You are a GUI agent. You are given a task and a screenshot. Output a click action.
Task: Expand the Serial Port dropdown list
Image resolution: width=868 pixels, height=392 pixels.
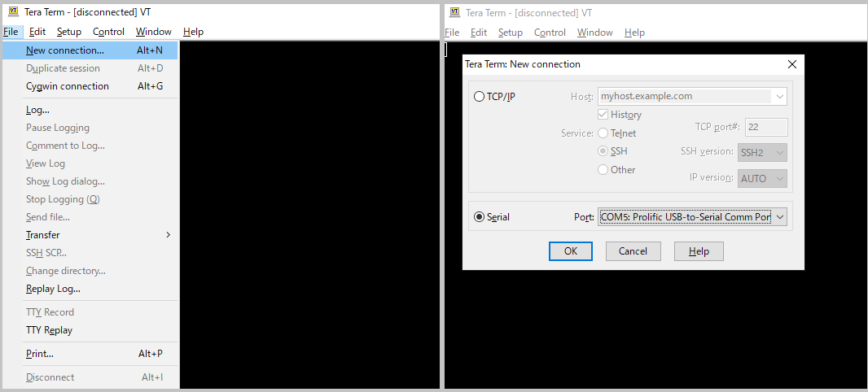tap(779, 217)
